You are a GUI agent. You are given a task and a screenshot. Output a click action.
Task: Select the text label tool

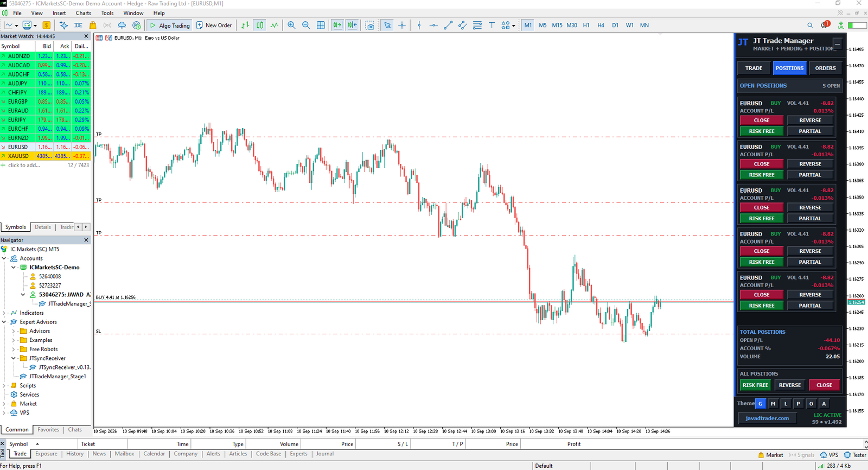tap(492, 25)
